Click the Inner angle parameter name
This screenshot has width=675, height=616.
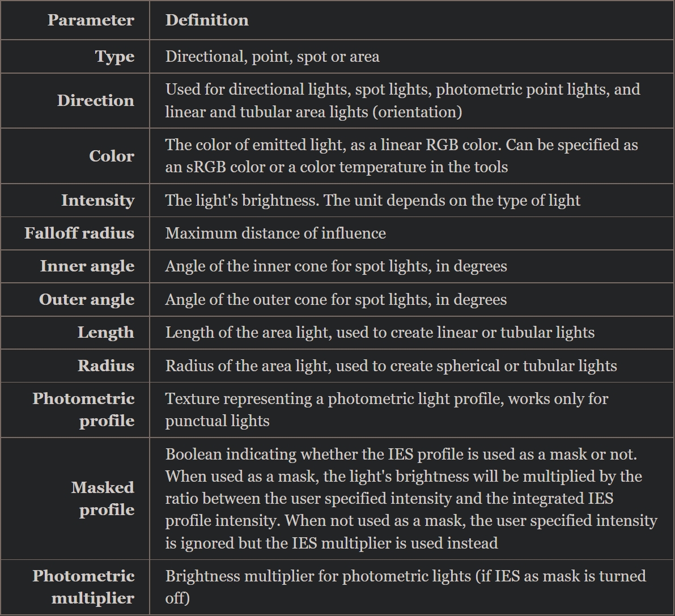click(87, 266)
